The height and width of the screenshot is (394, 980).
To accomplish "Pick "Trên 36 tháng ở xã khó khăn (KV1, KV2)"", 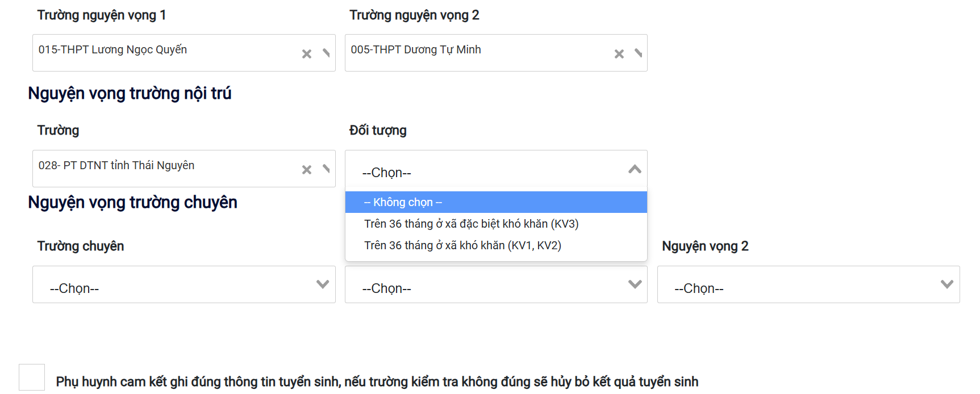I will click(x=462, y=245).
